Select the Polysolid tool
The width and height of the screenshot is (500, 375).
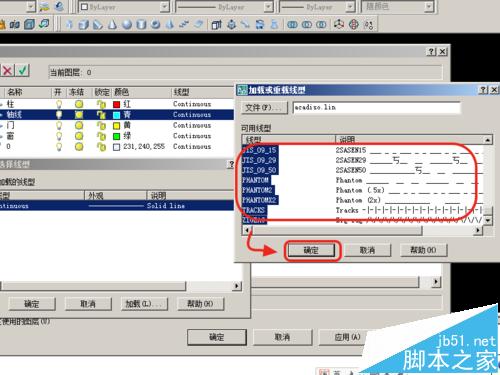69,25
